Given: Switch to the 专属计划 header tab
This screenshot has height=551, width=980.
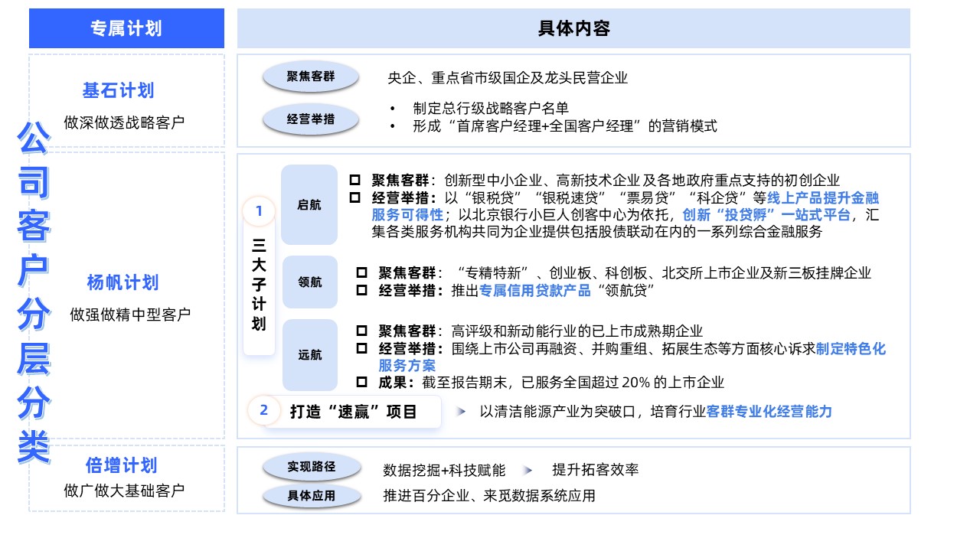Looking at the screenshot, I should click(x=126, y=28).
